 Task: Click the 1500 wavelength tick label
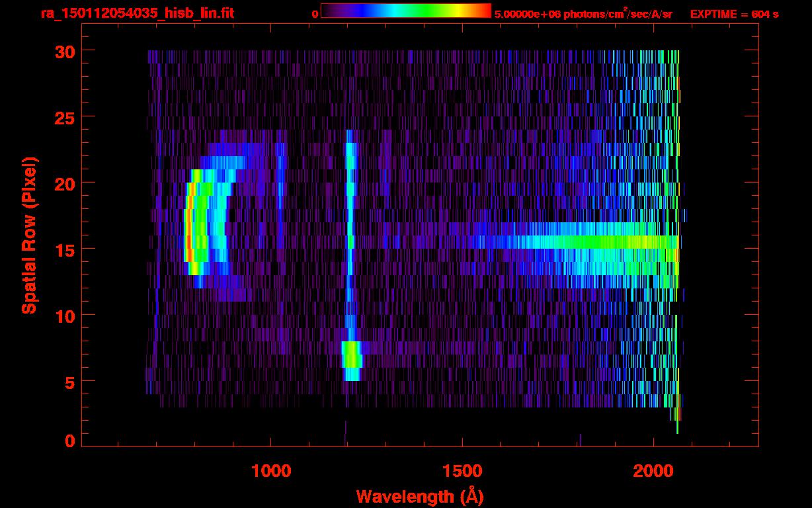click(462, 471)
